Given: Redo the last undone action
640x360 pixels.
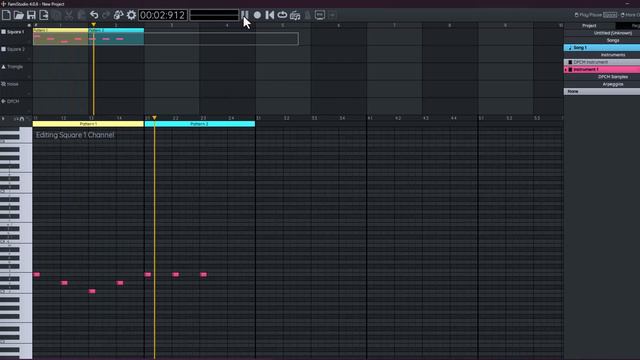Looking at the screenshot, I should click(106, 15).
